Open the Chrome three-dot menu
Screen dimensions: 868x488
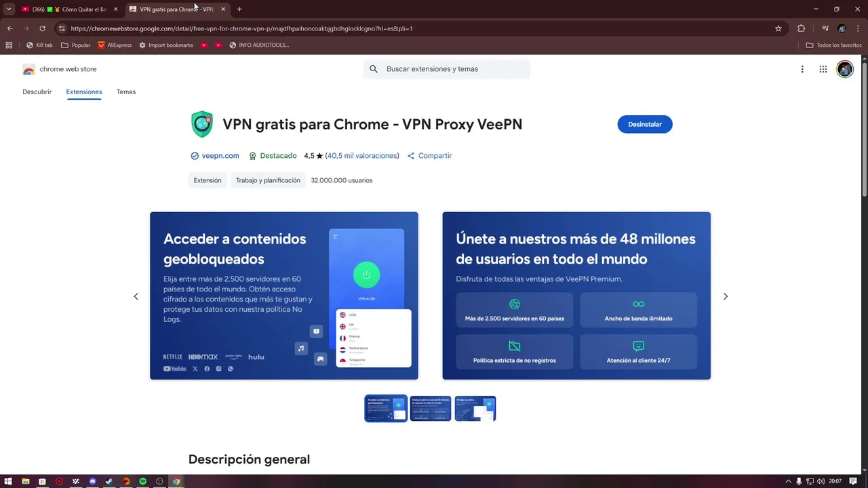click(x=859, y=28)
